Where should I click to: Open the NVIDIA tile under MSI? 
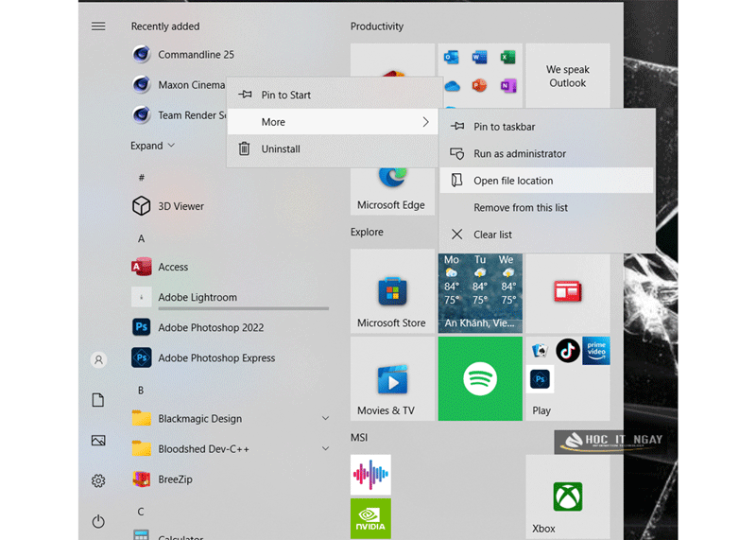point(370,519)
